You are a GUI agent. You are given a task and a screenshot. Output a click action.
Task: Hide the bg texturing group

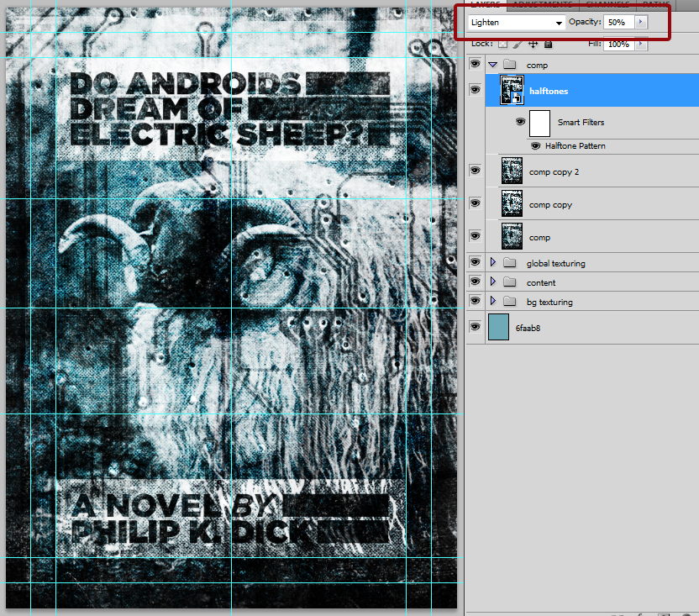click(476, 301)
